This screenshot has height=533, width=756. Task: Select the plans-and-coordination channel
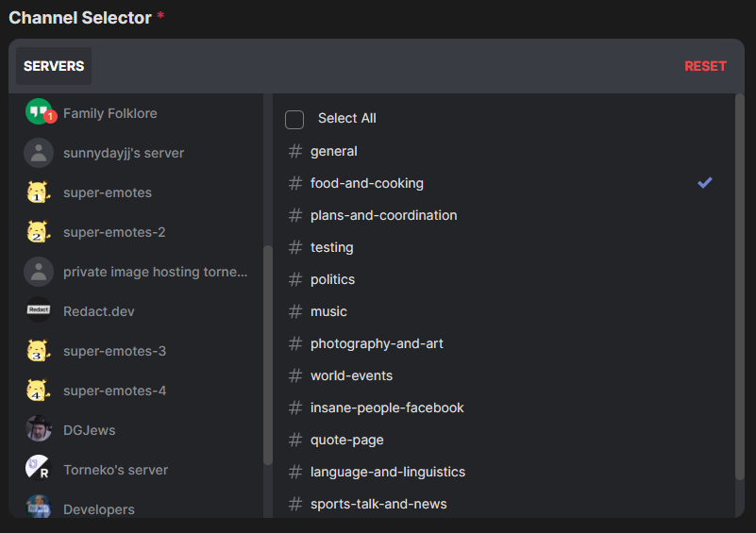[x=383, y=215]
